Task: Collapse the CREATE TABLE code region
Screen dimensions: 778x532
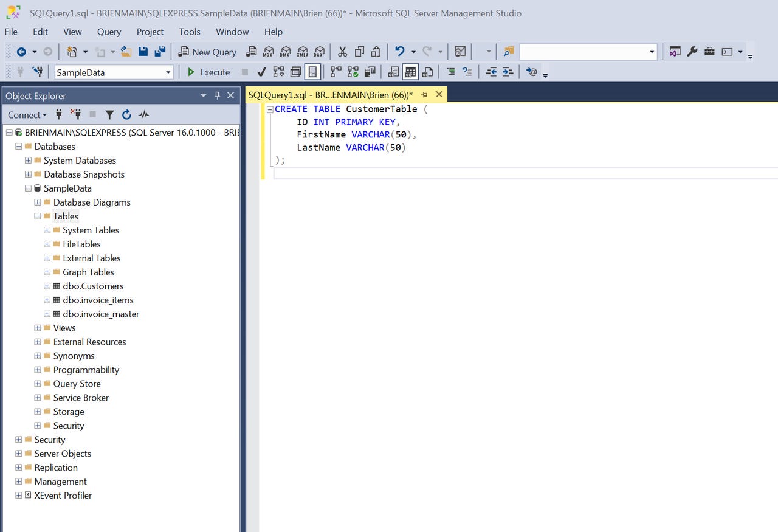Action: (269, 109)
